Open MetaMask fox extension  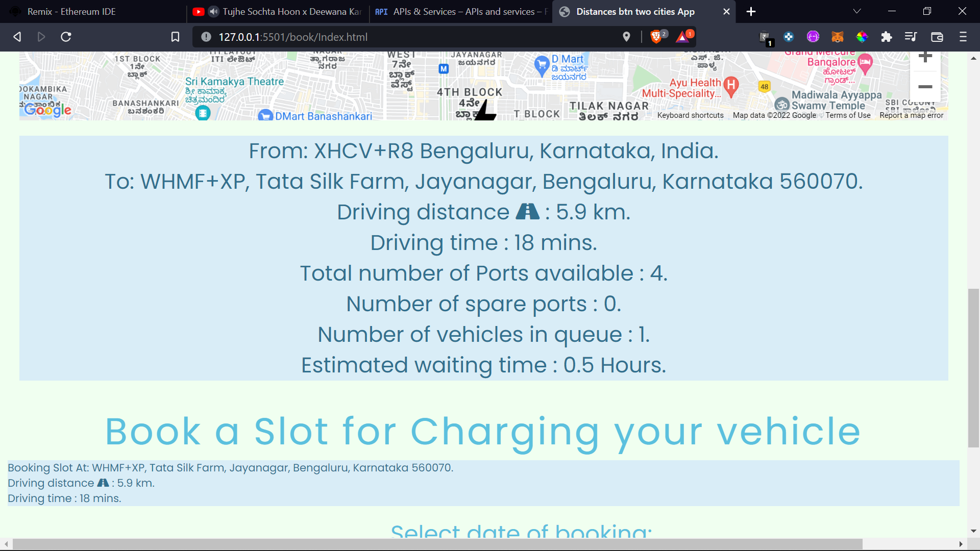pyautogui.click(x=838, y=37)
